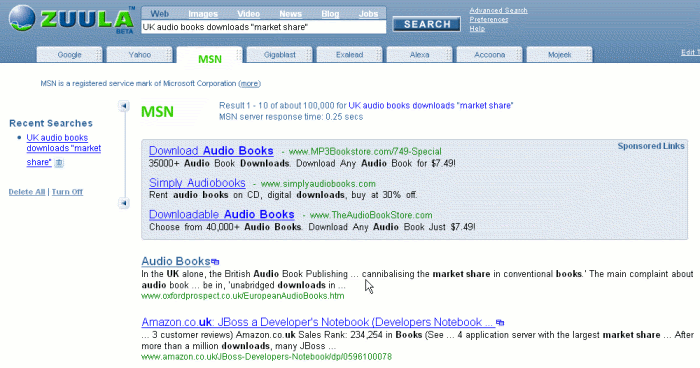The height and width of the screenshot is (368, 700).
Task: Switch to the Yahoo engine tab
Action: click(x=139, y=55)
